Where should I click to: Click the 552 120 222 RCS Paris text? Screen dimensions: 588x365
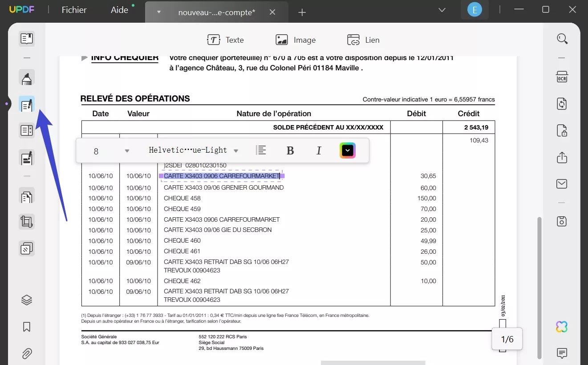click(223, 337)
